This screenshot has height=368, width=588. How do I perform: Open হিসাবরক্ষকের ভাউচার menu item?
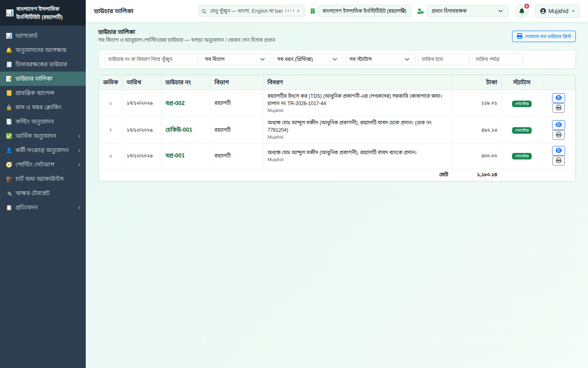coord(43,64)
